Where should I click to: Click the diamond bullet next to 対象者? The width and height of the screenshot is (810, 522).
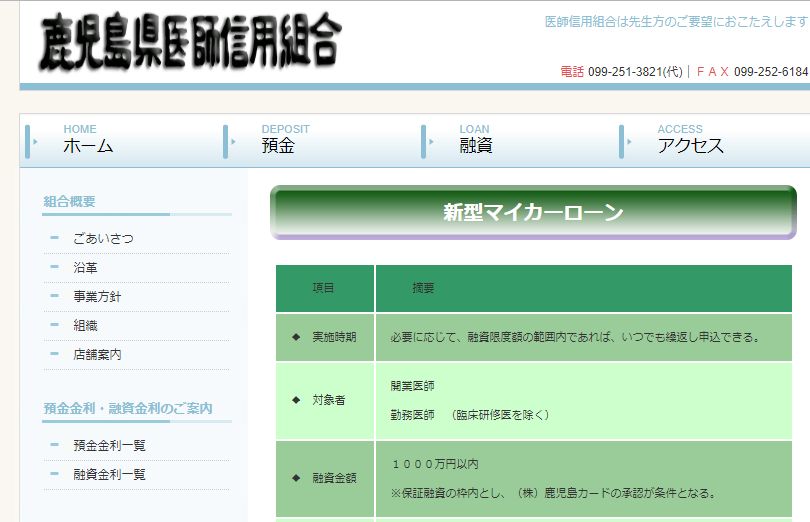point(296,400)
